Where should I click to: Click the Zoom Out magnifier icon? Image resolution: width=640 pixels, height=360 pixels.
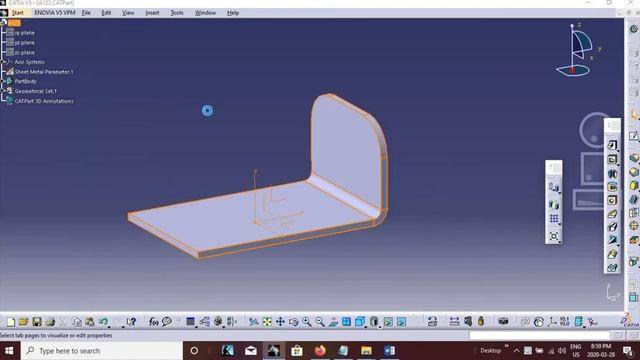coord(320,322)
